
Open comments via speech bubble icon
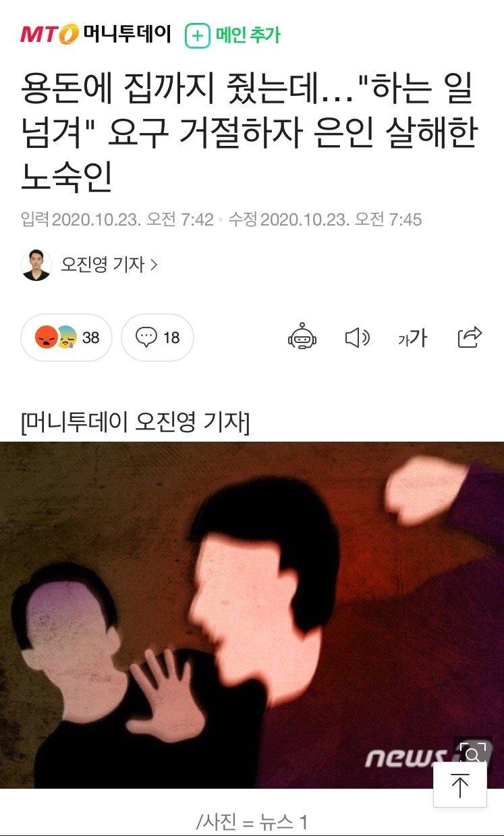(146, 337)
